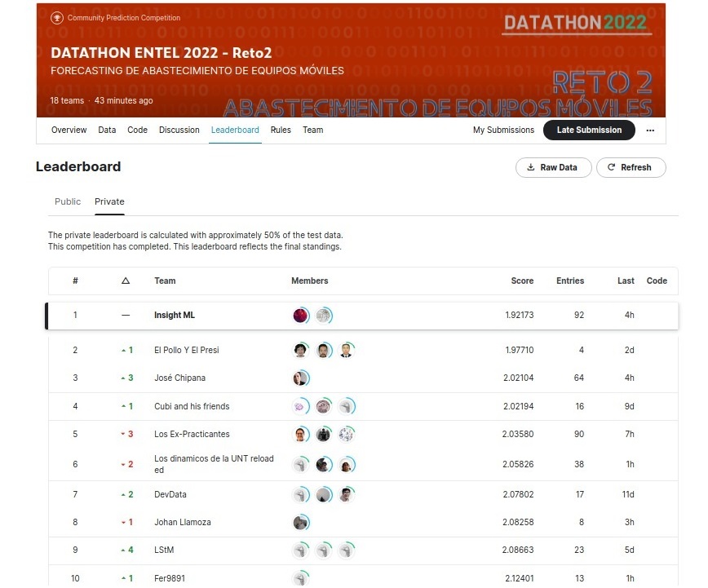This screenshot has height=588, width=708.
Task: Click score value 1.92173
Action: [520, 316]
